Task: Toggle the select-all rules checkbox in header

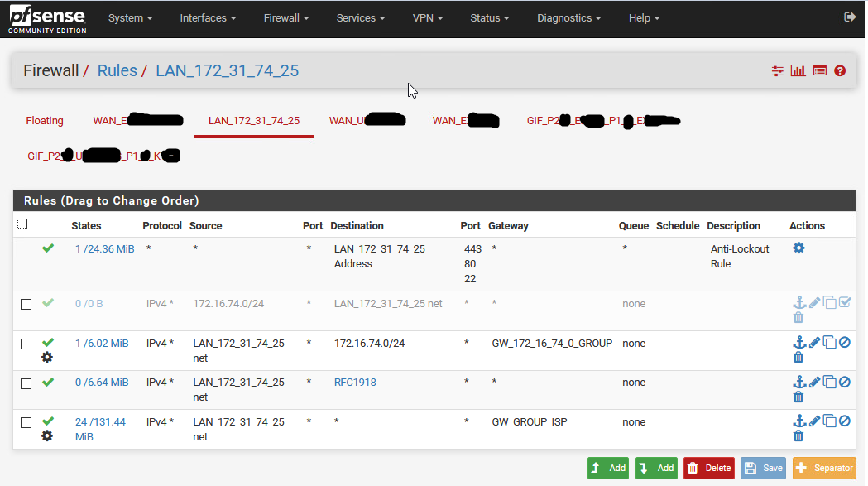Action: click(x=22, y=224)
